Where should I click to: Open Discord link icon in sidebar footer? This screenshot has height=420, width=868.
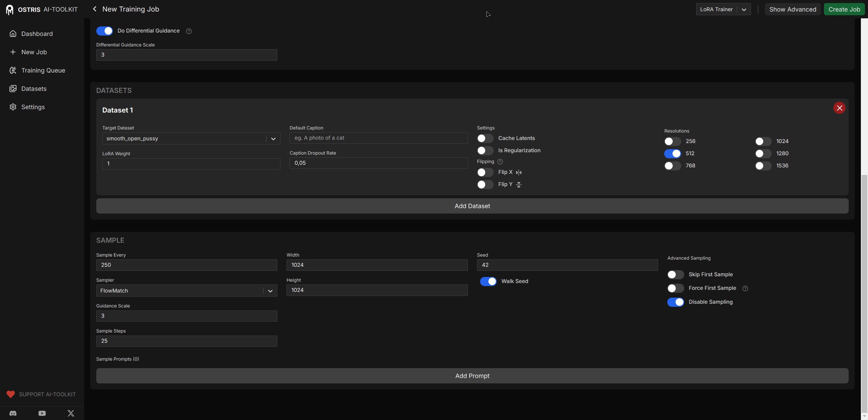click(13, 413)
